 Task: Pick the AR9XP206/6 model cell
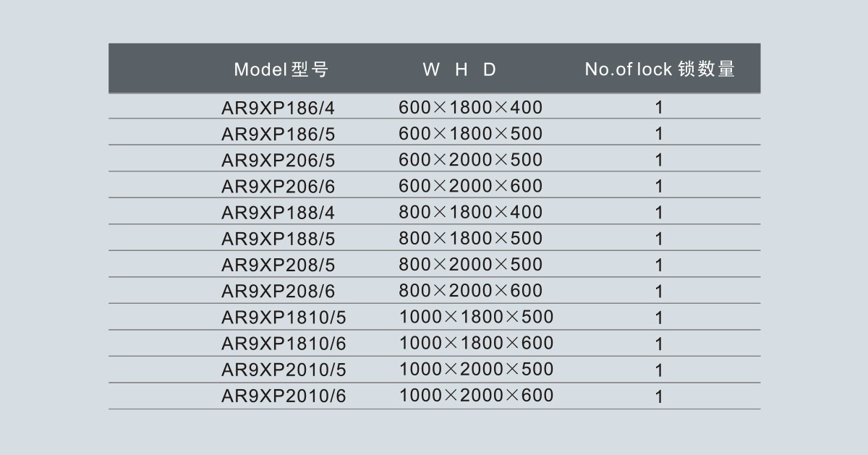278,187
